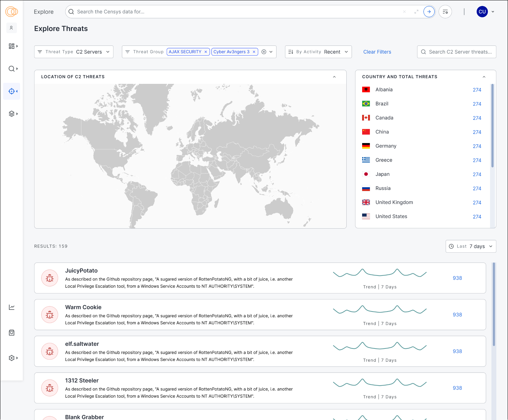Viewport: 508px width, 420px height.
Task: Open the elf.saltwater threat title
Action: [x=82, y=344]
